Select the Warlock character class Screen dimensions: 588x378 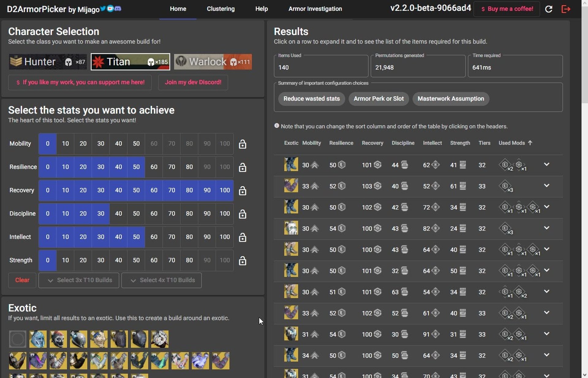coord(213,62)
